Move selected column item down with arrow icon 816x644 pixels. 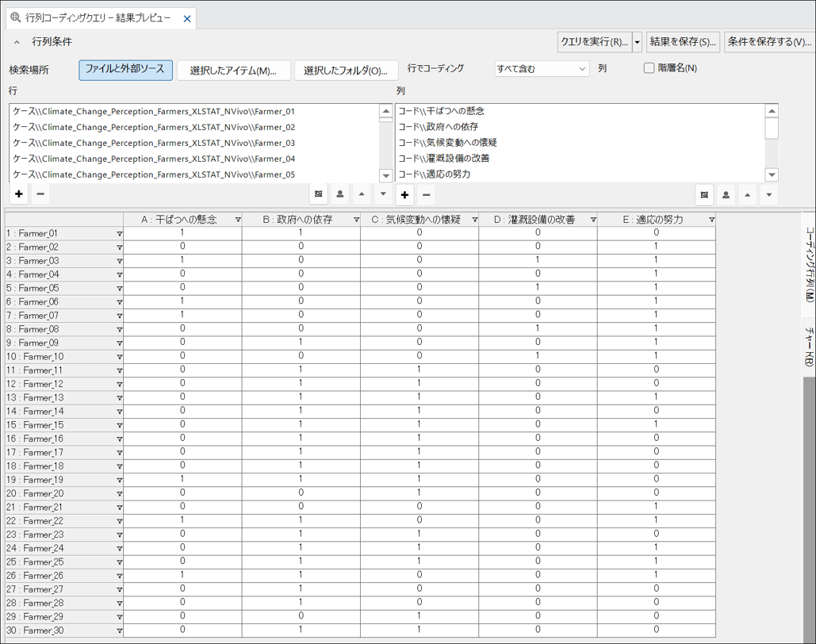pyautogui.click(x=768, y=195)
